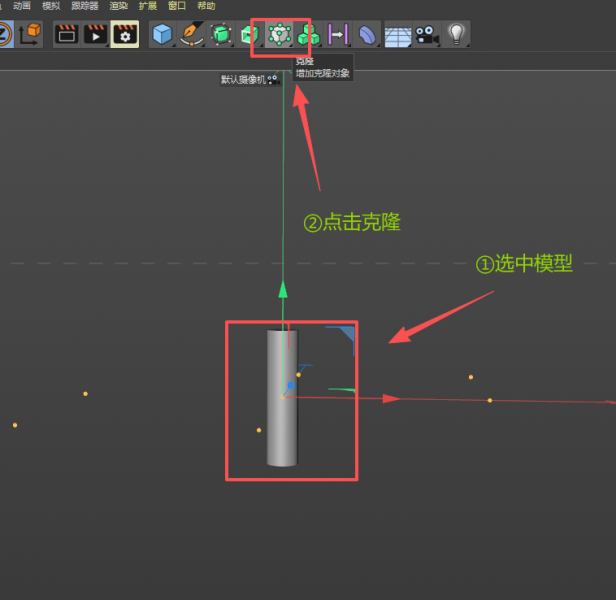616x600 pixels.
Task: Add a Subdivision Surface generator
Action: 220,34
